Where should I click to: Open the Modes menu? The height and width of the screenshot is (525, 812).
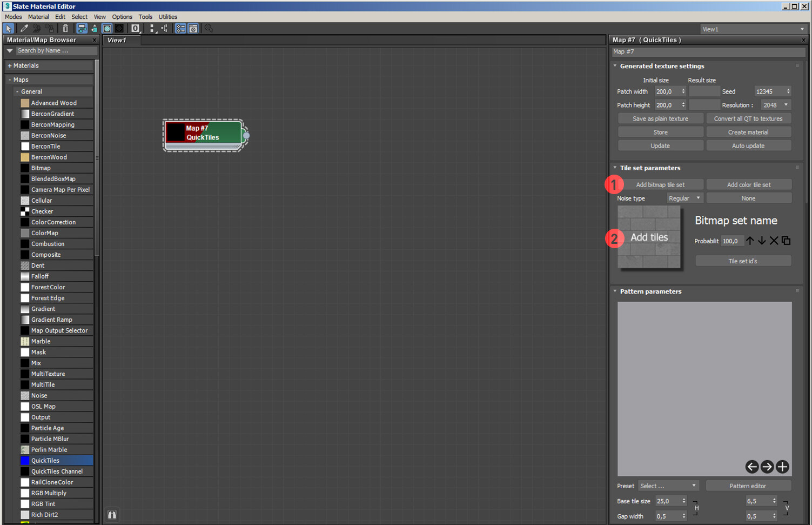coord(14,17)
